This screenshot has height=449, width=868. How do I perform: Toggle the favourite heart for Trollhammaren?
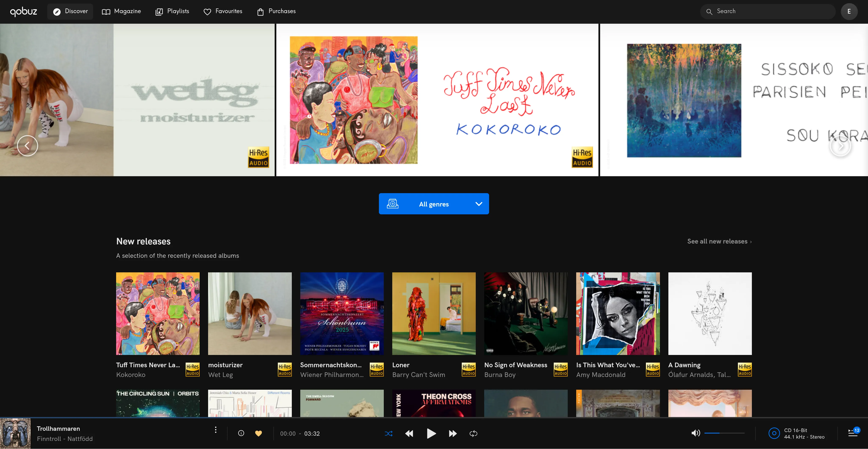click(x=259, y=434)
